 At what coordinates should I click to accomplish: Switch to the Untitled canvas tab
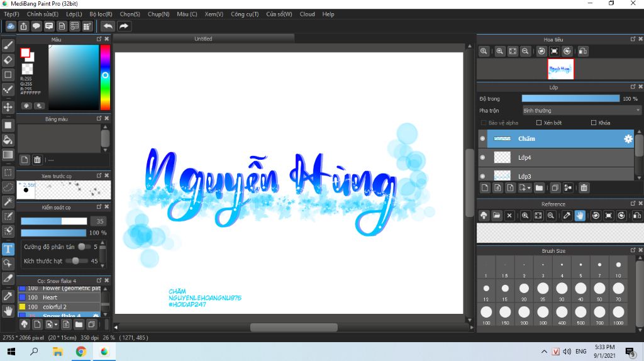(x=203, y=38)
